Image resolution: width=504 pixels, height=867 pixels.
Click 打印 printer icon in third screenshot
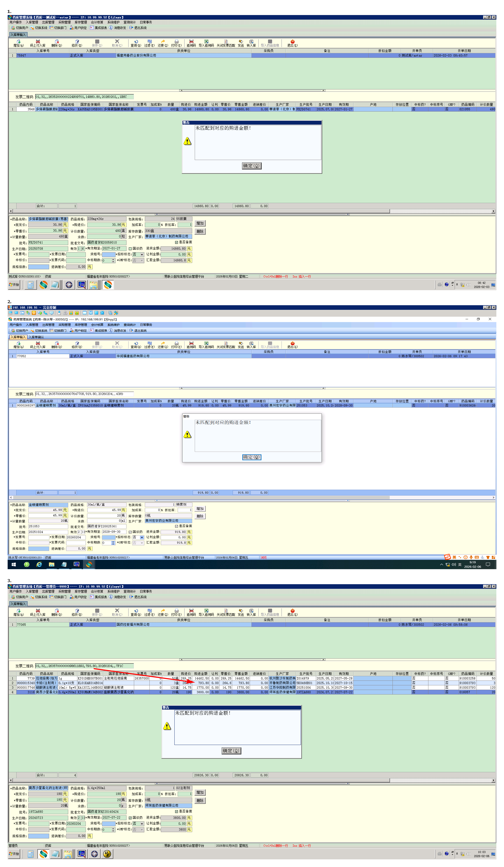(x=176, y=610)
